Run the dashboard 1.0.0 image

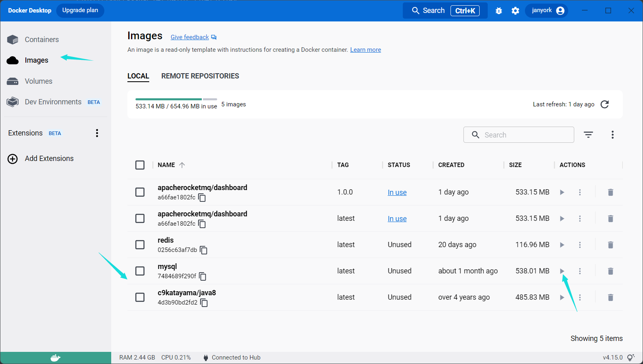coord(562,193)
